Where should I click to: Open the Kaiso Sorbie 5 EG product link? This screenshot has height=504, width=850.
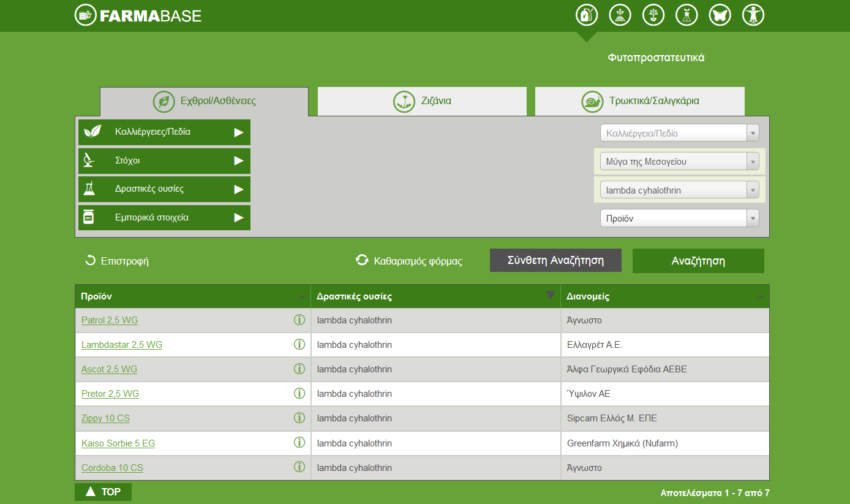click(118, 443)
